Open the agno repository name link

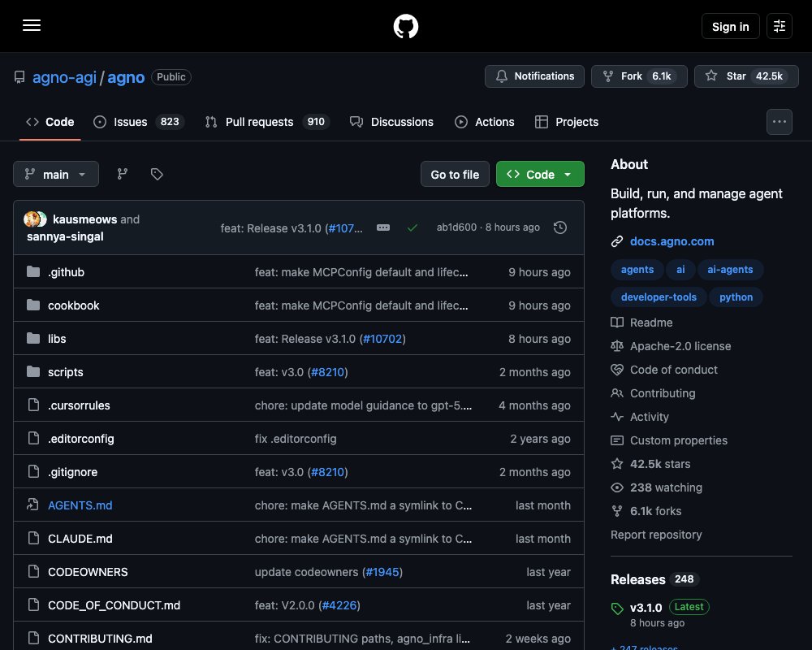126,77
